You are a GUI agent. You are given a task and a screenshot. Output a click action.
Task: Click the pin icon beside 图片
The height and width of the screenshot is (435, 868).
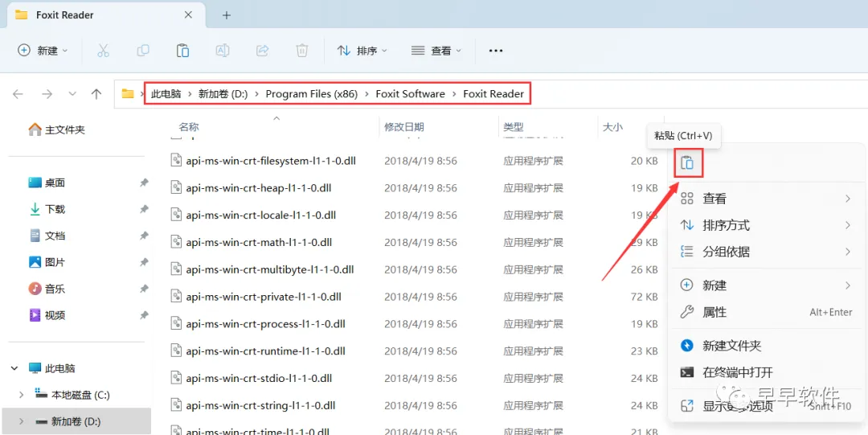click(144, 262)
